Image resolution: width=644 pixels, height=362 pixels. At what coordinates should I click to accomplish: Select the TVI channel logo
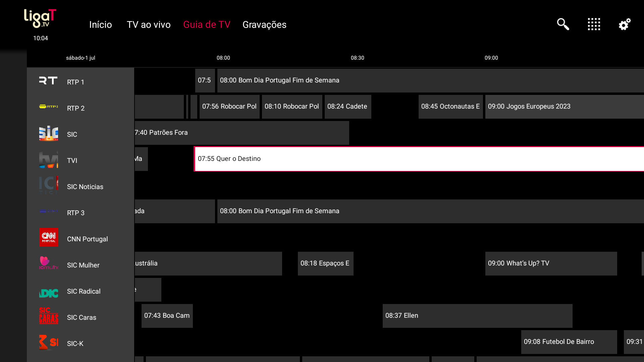(x=49, y=160)
